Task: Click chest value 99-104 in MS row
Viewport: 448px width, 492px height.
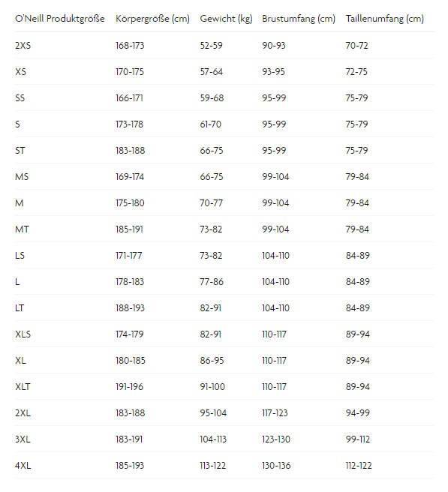Action: pyautogui.click(x=275, y=177)
